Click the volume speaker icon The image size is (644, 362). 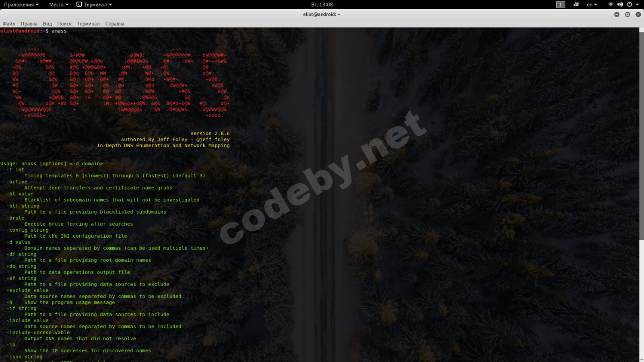pyautogui.click(x=620, y=4)
